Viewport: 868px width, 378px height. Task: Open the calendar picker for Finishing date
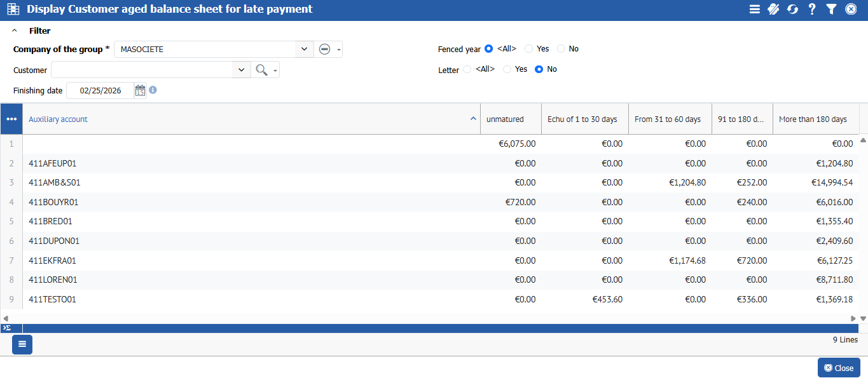click(141, 91)
